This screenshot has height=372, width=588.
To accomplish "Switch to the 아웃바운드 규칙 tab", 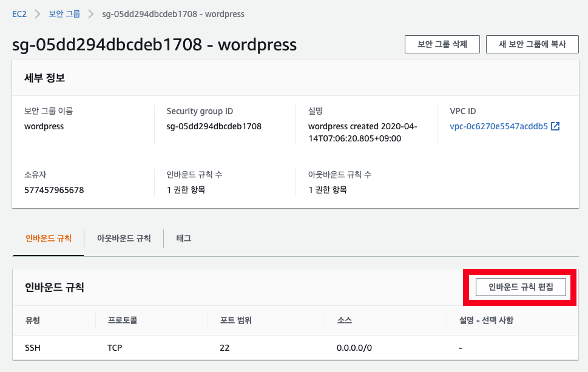I will pos(124,238).
